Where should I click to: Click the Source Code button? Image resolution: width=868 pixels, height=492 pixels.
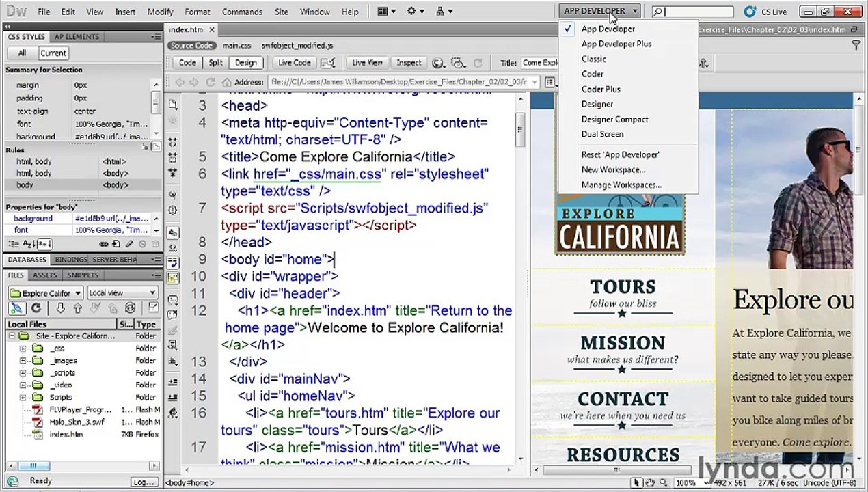[x=191, y=46]
